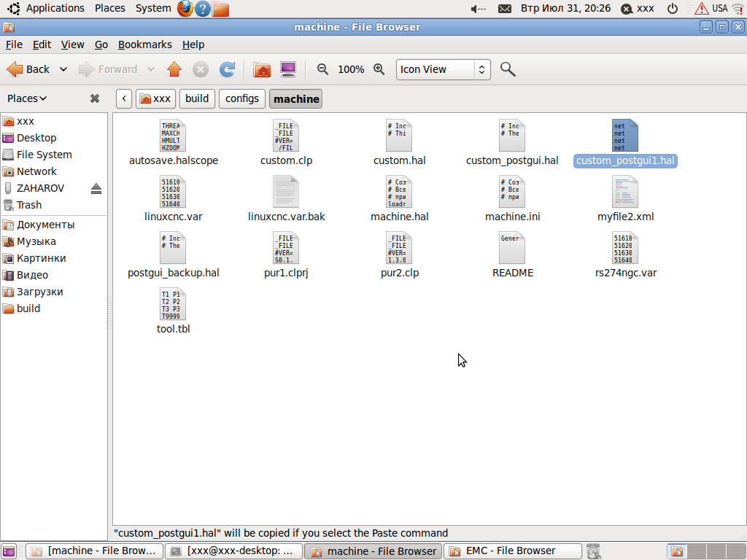This screenshot has width=747, height=560.
Task: Jump to build path button
Action: 197,98
